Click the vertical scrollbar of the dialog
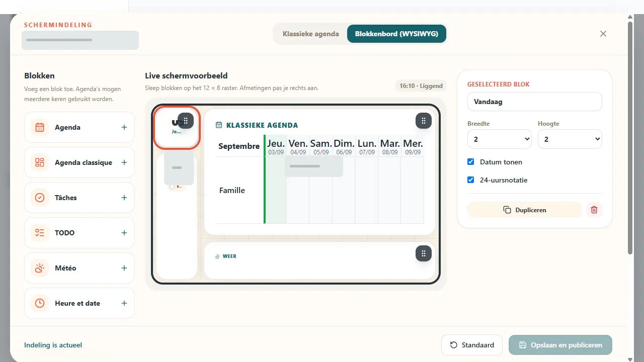The image size is (644, 362). pos(630,136)
